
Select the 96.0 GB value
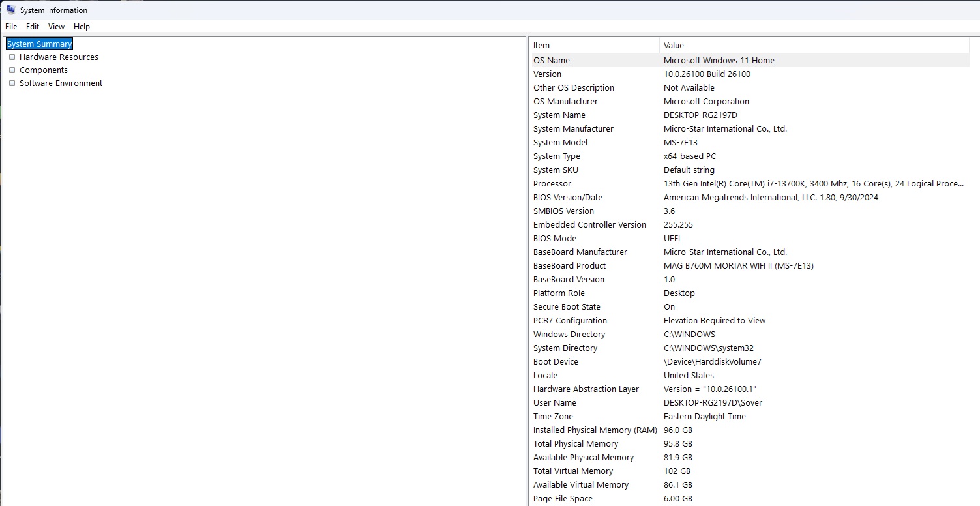678,430
